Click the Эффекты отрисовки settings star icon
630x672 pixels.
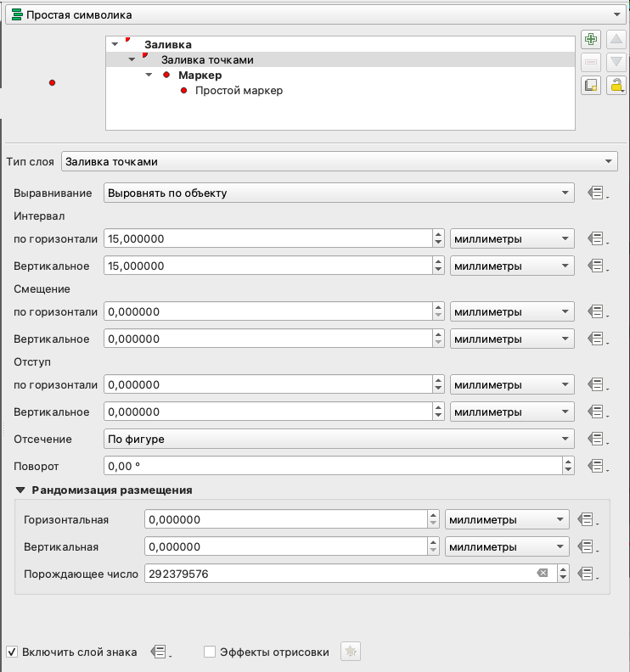tap(351, 652)
